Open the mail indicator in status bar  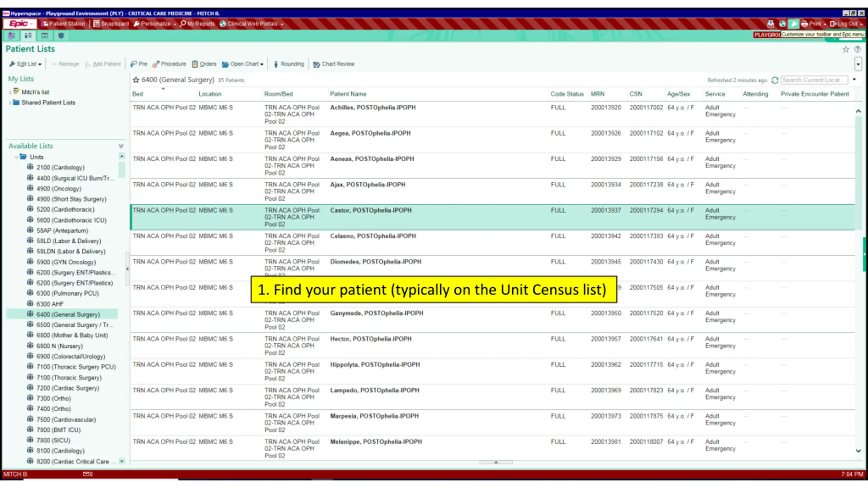pyautogui.click(x=87, y=474)
